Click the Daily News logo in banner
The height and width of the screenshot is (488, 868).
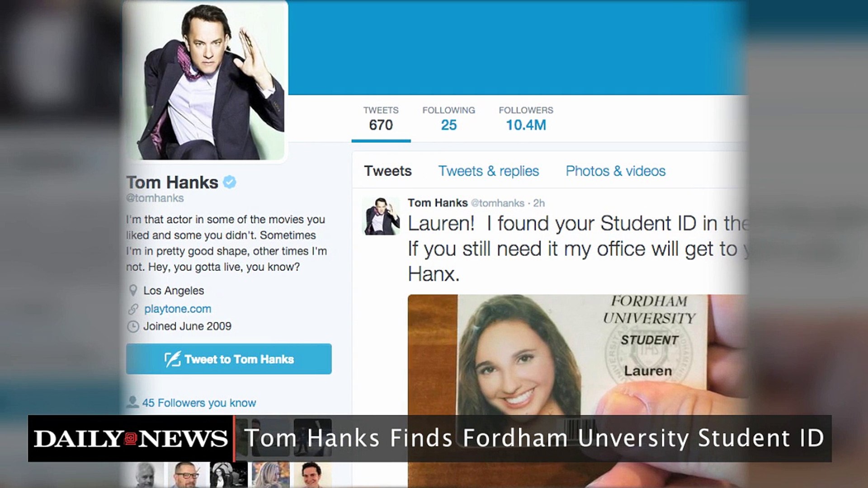coord(131,438)
